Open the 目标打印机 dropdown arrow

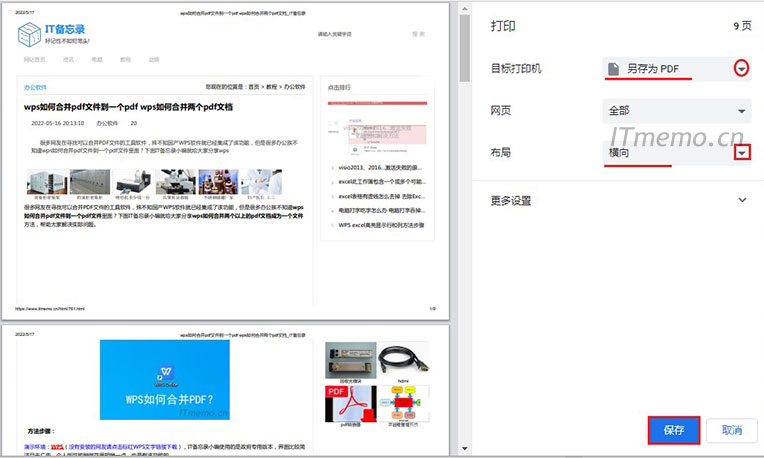[741, 68]
